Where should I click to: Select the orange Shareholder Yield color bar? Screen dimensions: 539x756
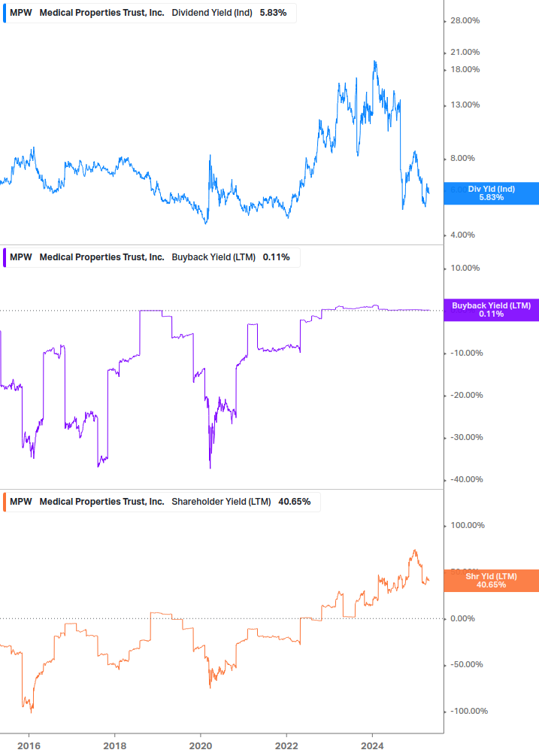(5, 502)
